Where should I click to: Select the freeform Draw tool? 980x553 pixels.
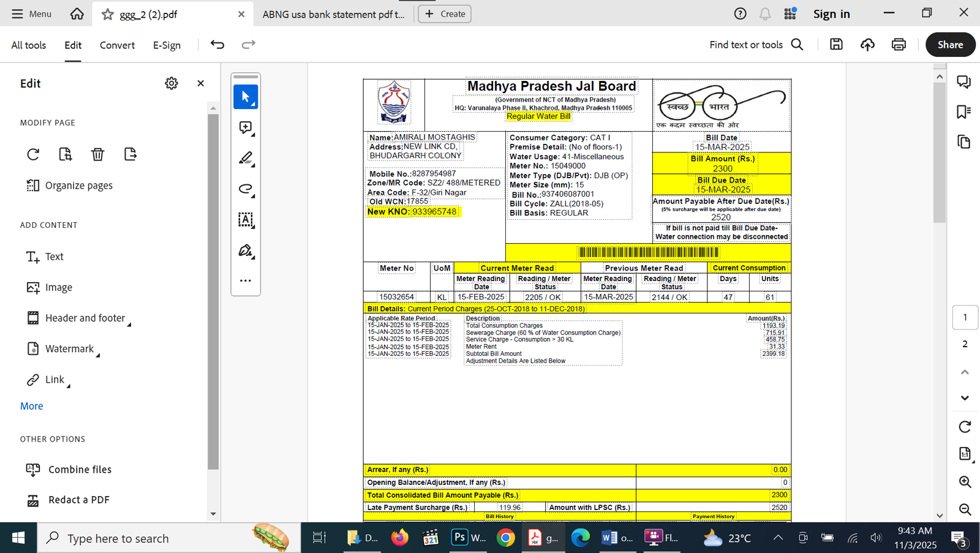(245, 189)
